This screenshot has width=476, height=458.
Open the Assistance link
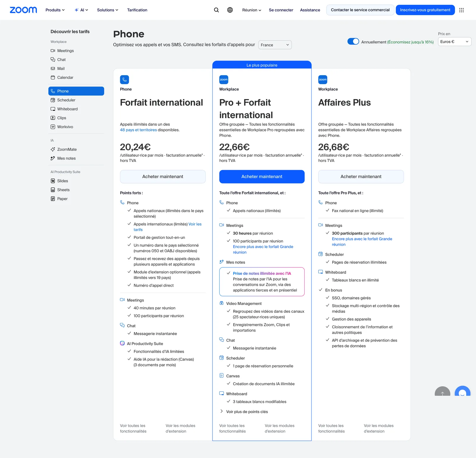pos(310,10)
